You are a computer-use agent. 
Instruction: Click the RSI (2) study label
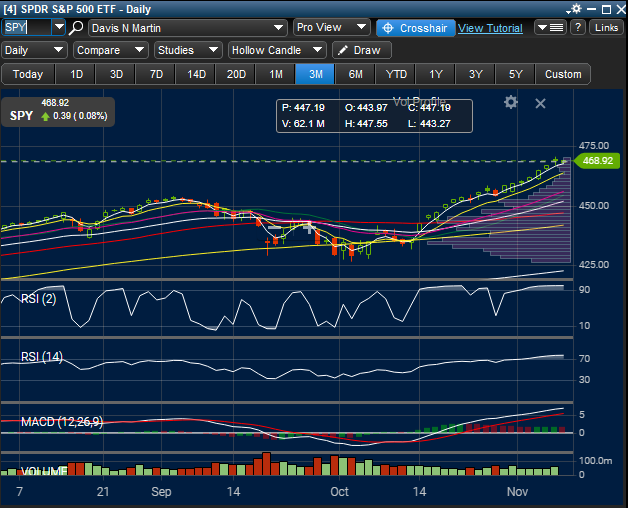pyautogui.click(x=38, y=298)
